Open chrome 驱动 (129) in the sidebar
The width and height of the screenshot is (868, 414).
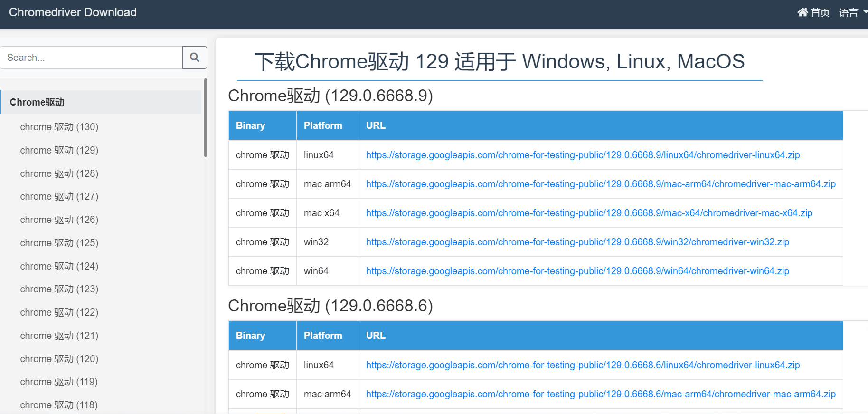tap(59, 150)
